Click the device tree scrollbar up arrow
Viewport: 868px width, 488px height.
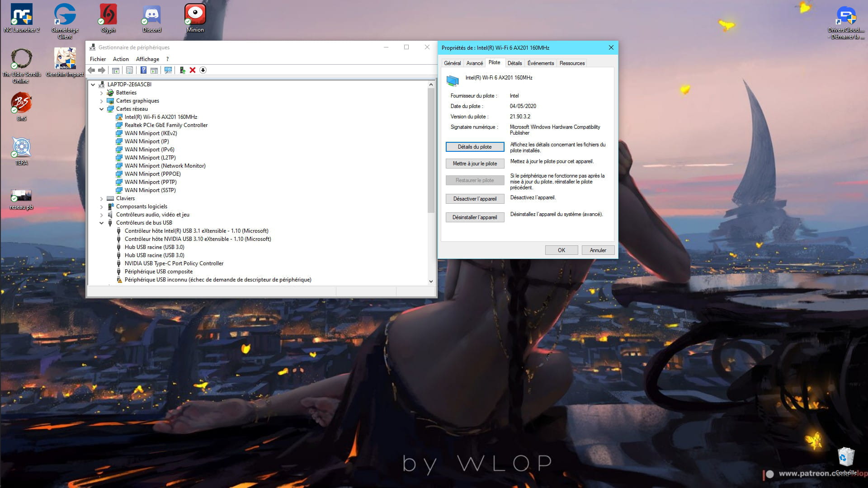pyautogui.click(x=431, y=84)
